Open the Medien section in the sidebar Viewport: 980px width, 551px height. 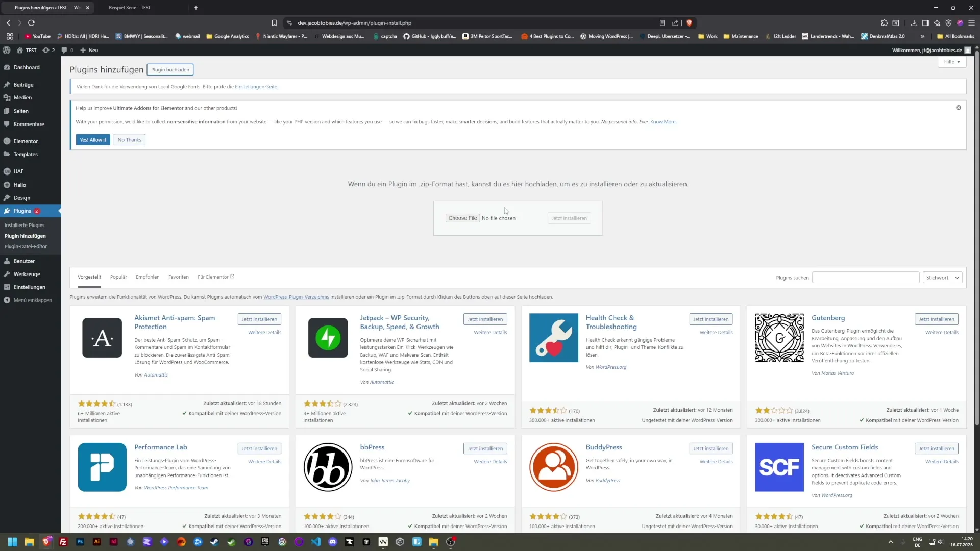click(22, 97)
